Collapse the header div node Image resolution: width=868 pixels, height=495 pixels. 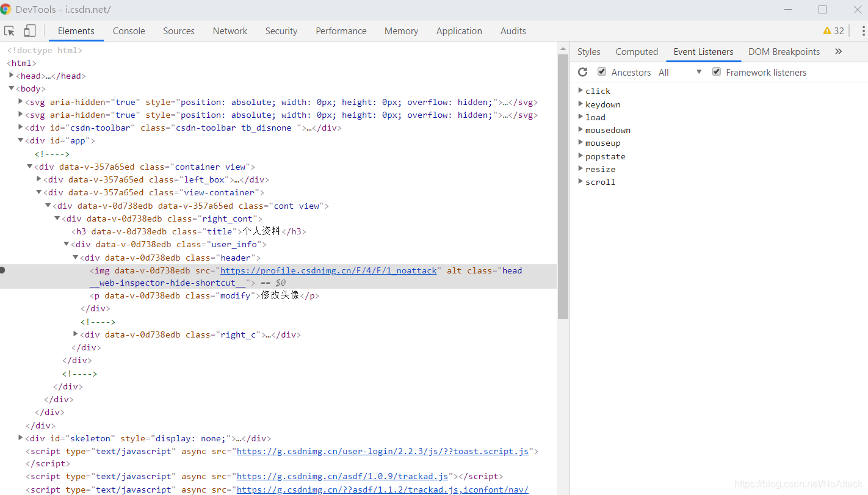point(76,258)
